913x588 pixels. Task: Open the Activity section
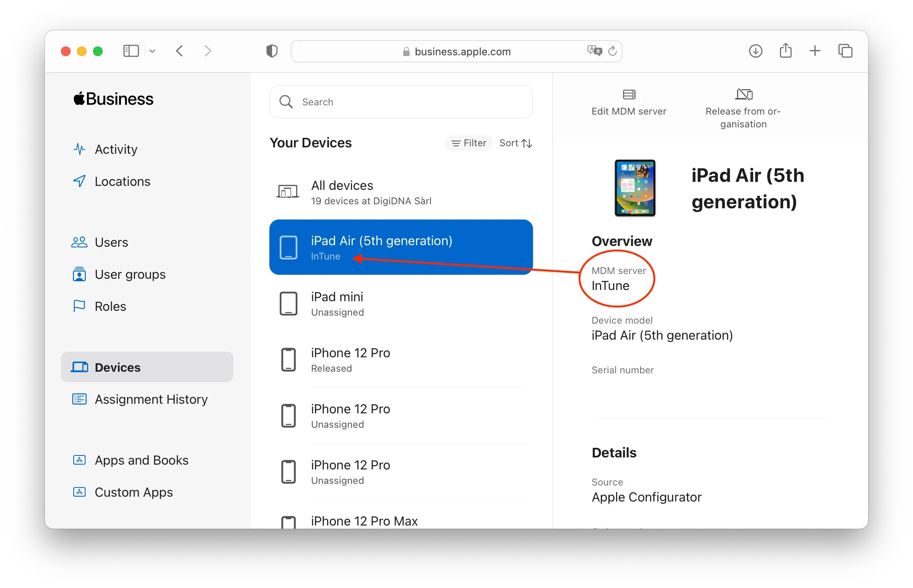(x=116, y=149)
